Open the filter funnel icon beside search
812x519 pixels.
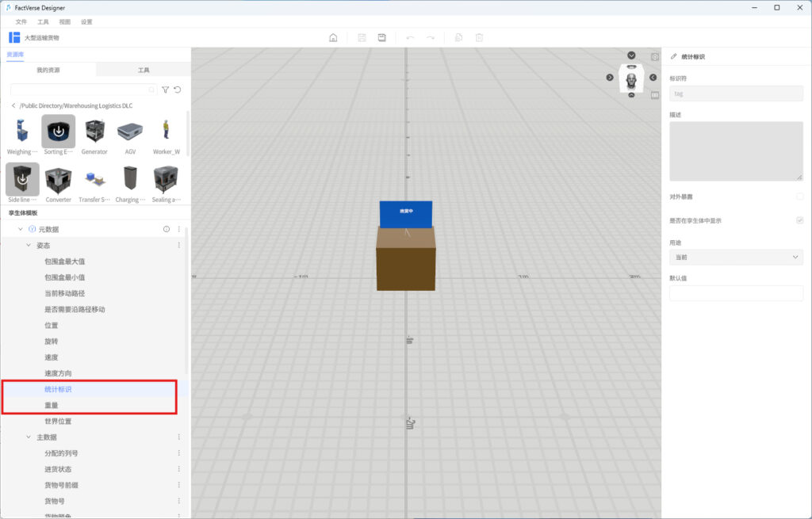165,90
